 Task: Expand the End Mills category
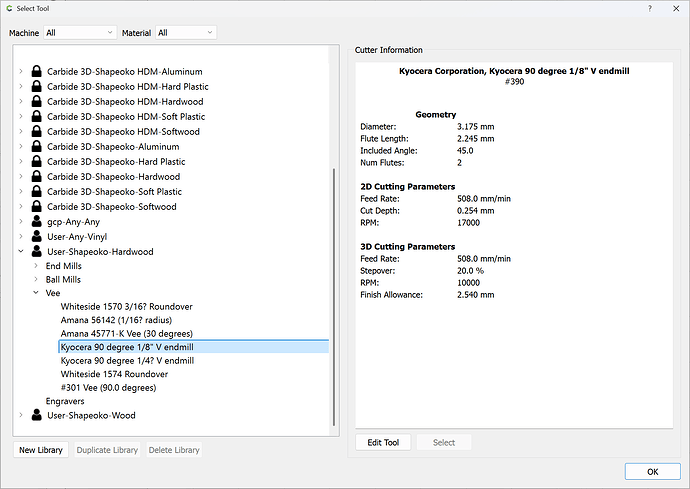pyautogui.click(x=36, y=267)
